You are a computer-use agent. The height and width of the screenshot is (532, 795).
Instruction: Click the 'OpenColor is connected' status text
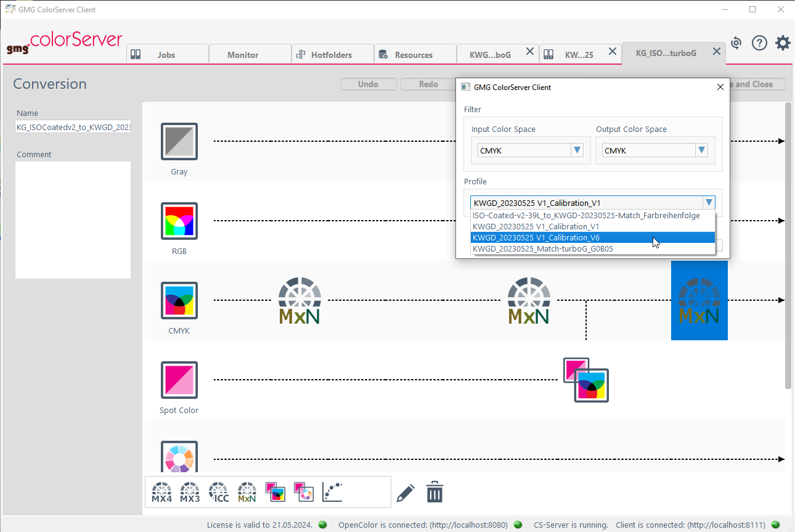tap(423, 525)
